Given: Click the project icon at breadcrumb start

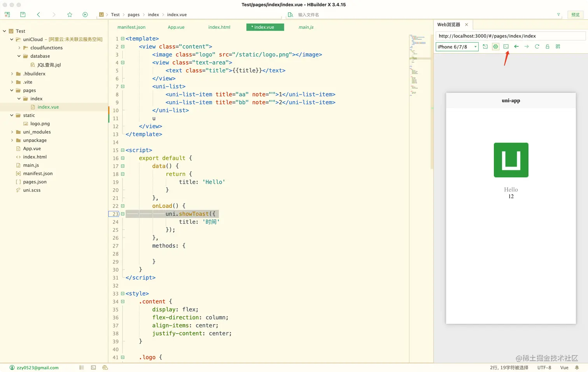Looking at the screenshot, I should pyautogui.click(x=101, y=14).
